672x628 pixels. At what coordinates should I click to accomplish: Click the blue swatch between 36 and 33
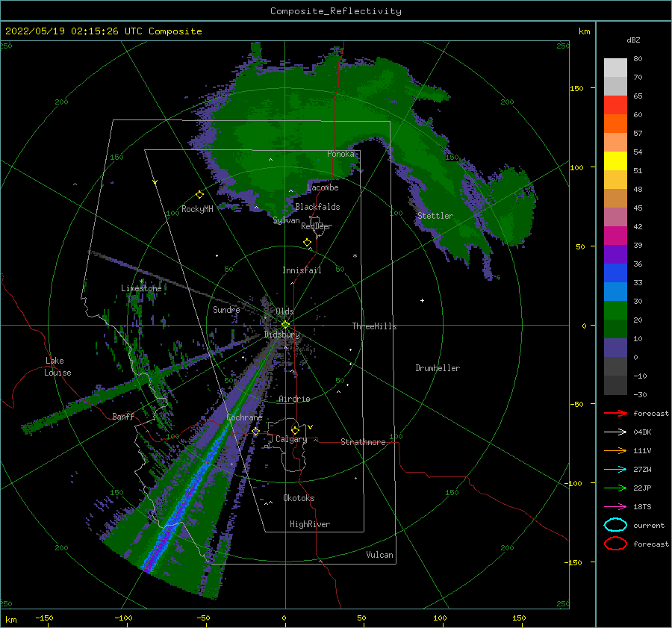pos(615,273)
